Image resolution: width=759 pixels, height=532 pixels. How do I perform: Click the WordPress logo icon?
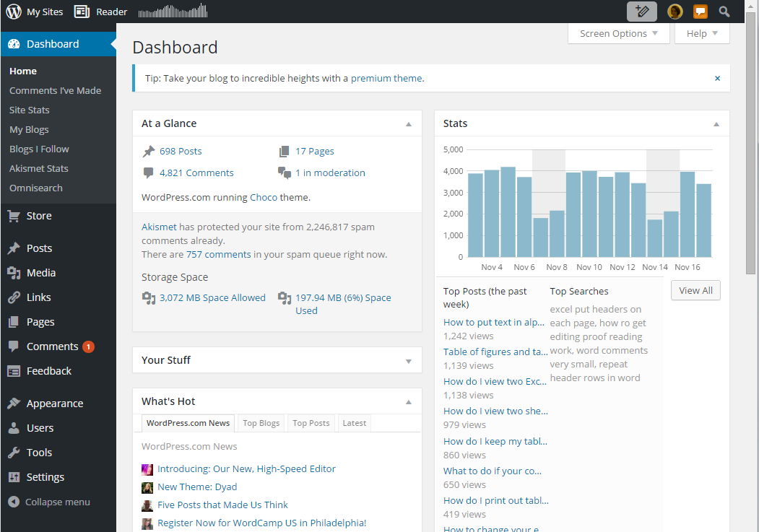click(14, 12)
